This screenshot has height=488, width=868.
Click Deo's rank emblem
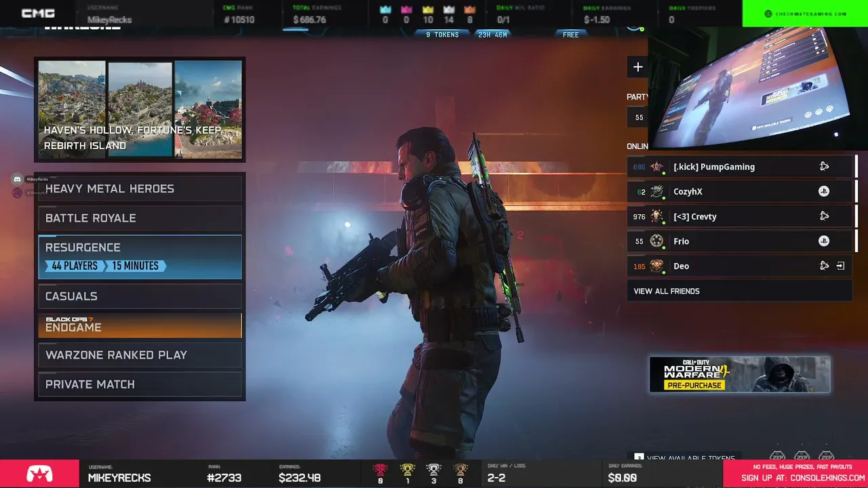pos(656,266)
